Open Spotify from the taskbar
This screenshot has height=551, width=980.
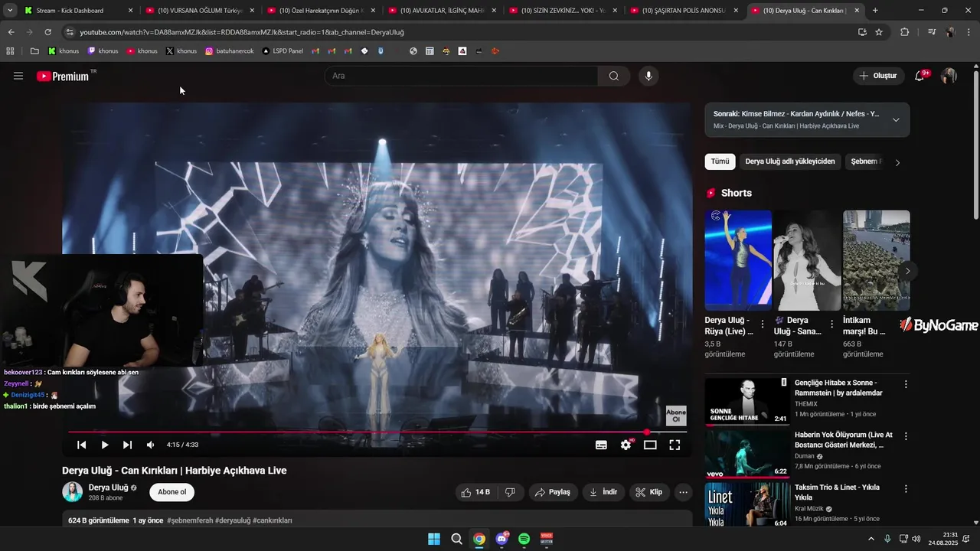click(x=524, y=539)
